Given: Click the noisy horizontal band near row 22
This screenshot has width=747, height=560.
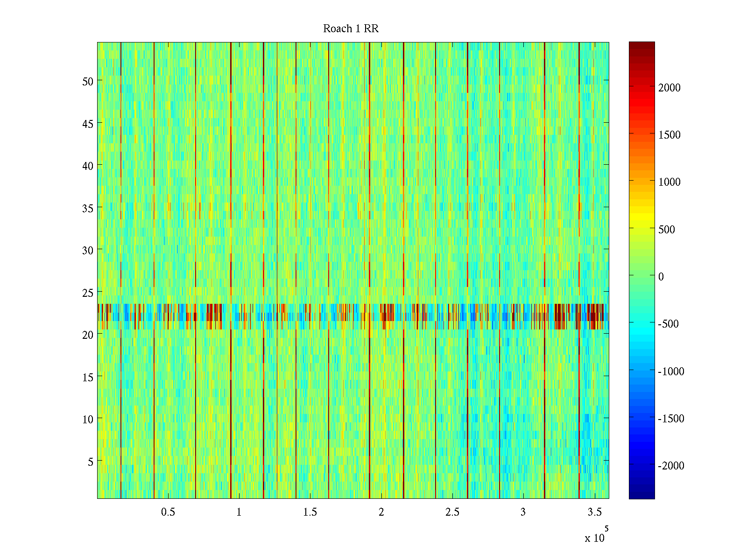Looking at the screenshot, I should click(353, 317).
